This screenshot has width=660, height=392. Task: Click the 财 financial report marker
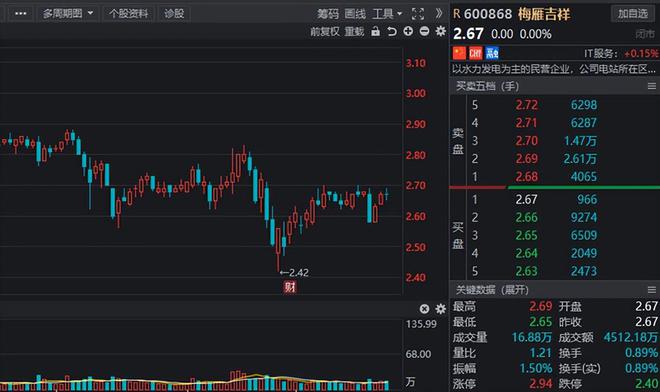pyautogui.click(x=290, y=287)
